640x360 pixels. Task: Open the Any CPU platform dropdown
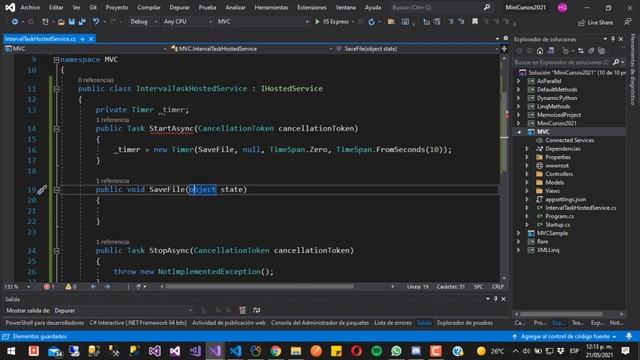click(187, 22)
